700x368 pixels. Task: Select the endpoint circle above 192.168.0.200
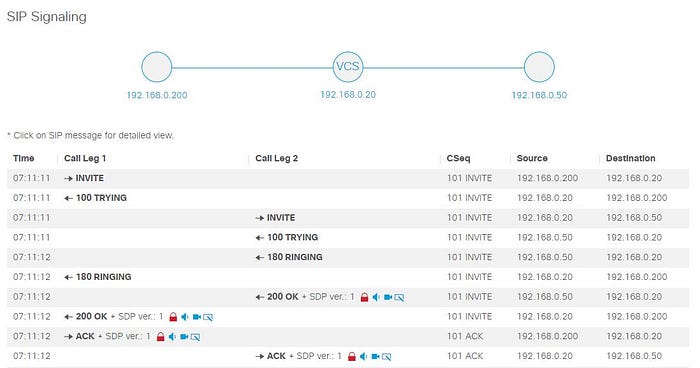click(x=157, y=67)
